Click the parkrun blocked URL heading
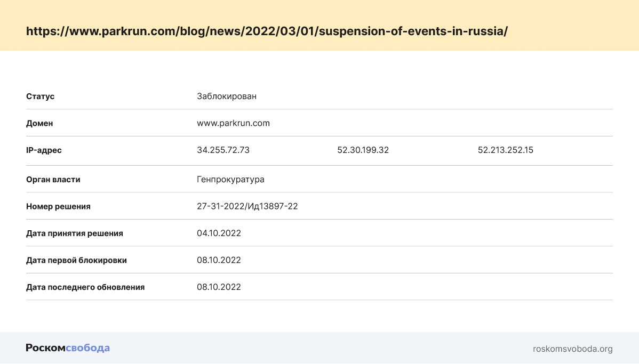 click(x=267, y=31)
